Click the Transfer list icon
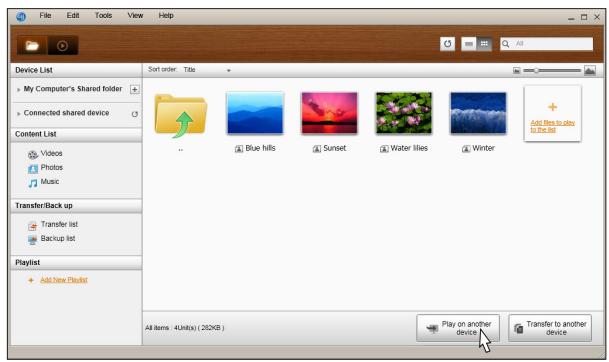This screenshot has width=609, height=362. [x=33, y=226]
